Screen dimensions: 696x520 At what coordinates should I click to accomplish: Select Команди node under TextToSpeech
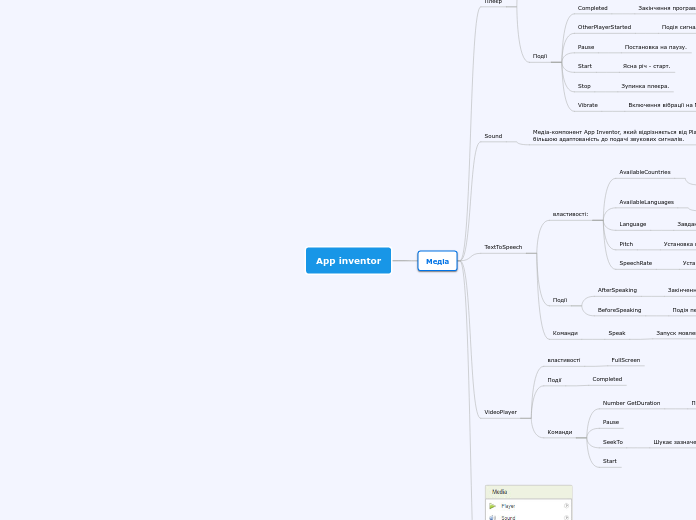point(565,333)
